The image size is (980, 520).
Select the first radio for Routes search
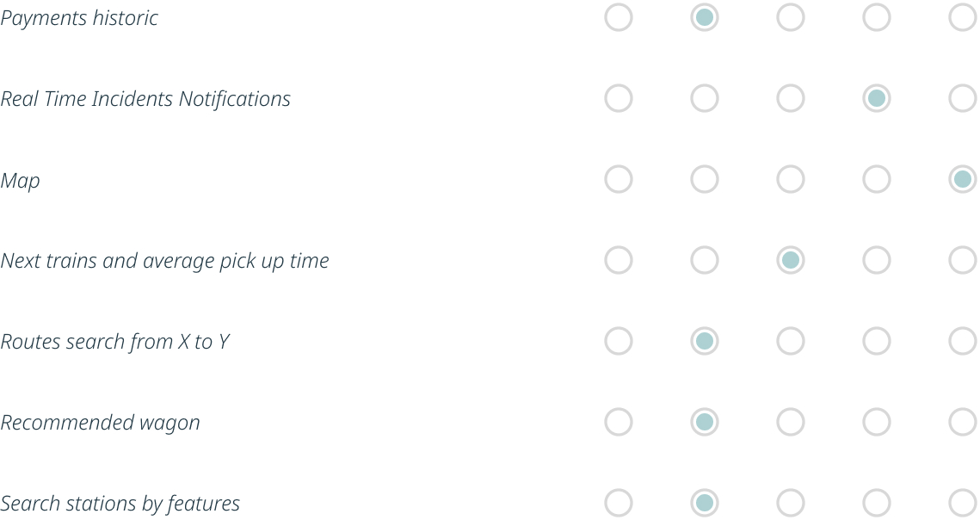pos(619,341)
